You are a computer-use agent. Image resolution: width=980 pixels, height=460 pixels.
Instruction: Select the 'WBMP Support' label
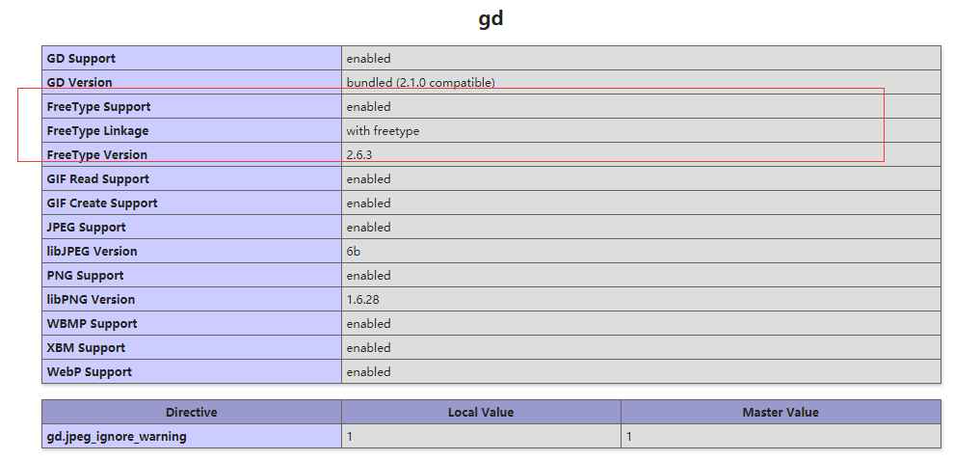[x=92, y=324]
